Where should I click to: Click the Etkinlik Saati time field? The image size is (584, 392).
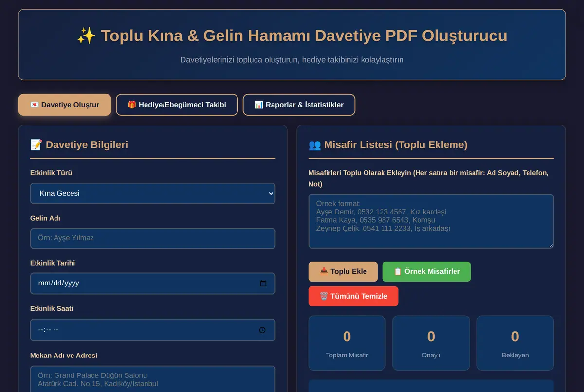(x=153, y=330)
